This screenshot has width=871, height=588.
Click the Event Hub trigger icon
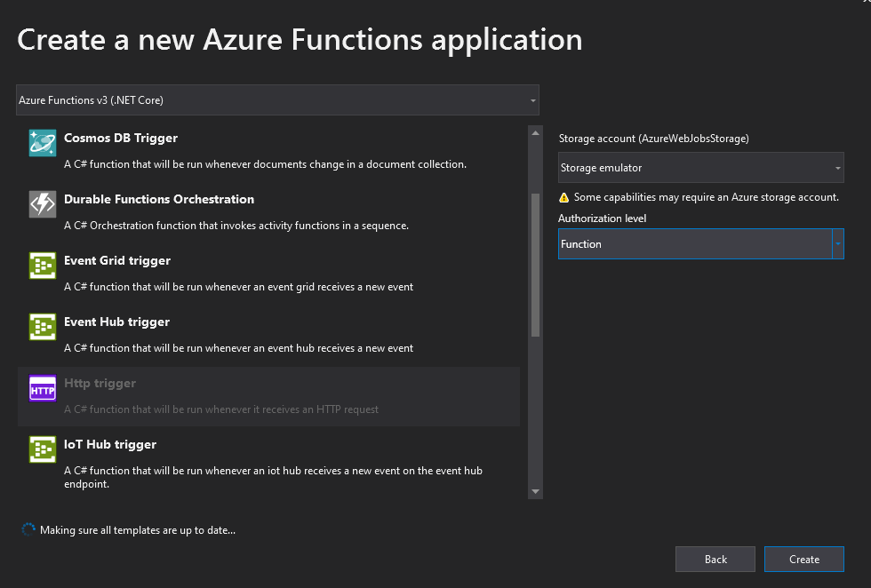pyautogui.click(x=43, y=327)
